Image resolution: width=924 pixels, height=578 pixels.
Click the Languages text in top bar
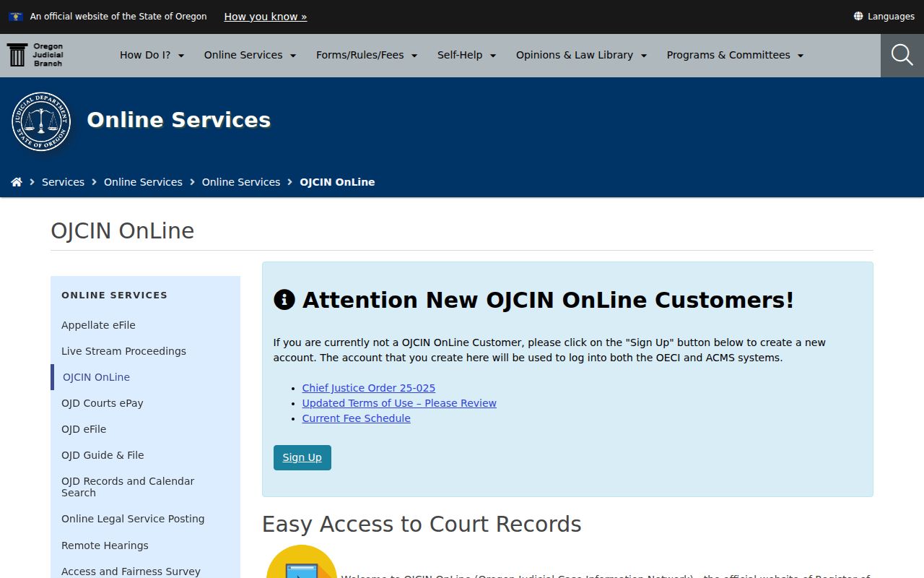tap(891, 16)
